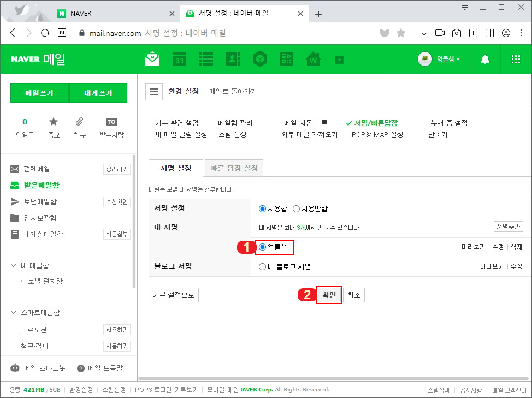Viewport: 532px width, 398px height.
Task: Switch to the 빠른 답장 설정 tab
Action: (234, 168)
